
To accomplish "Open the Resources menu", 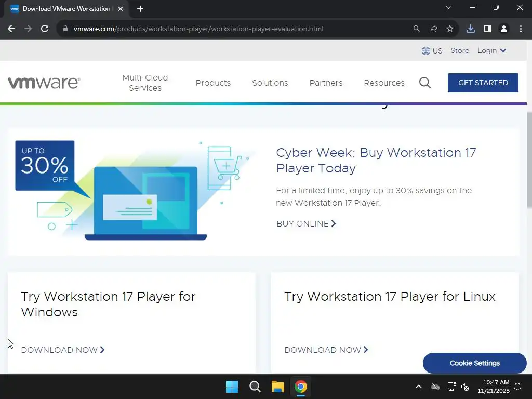I will [384, 83].
